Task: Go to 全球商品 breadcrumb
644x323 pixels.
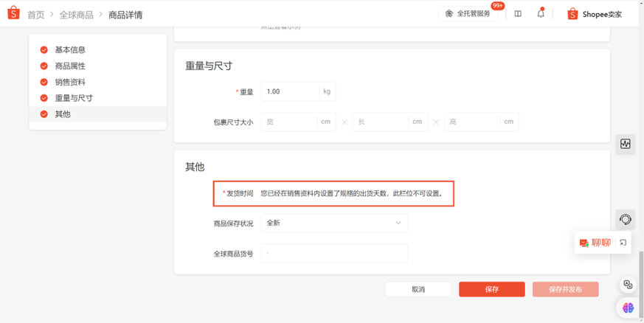Action: tap(77, 15)
